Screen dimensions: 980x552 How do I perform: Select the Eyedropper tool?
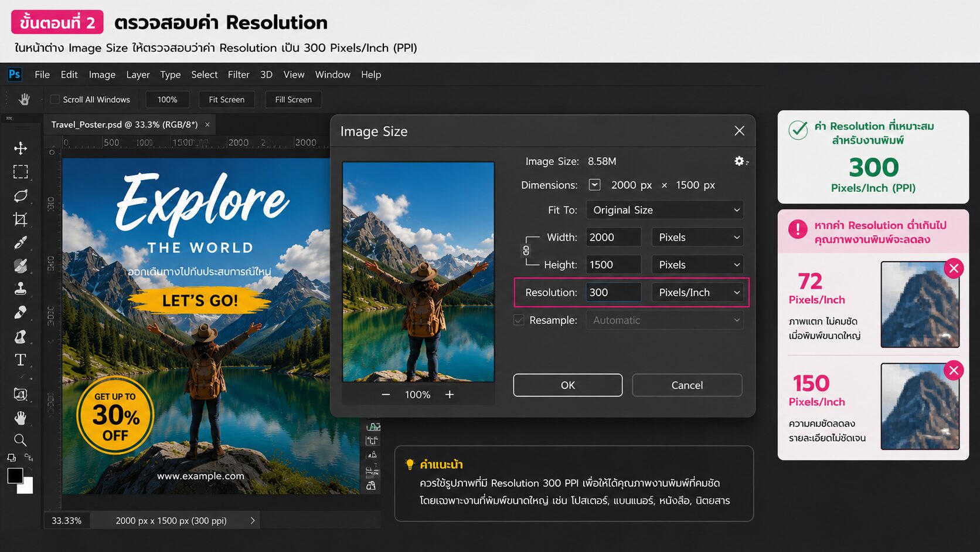pyautogui.click(x=21, y=242)
